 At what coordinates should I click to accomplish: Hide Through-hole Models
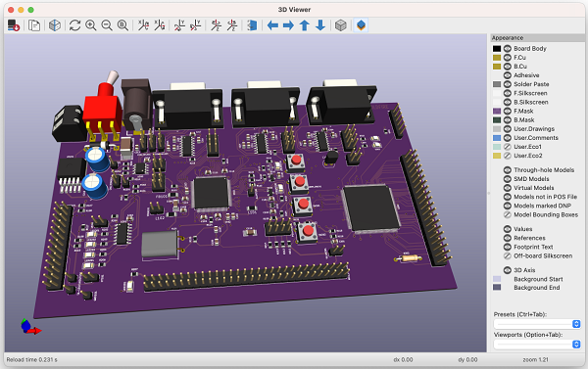click(x=508, y=169)
